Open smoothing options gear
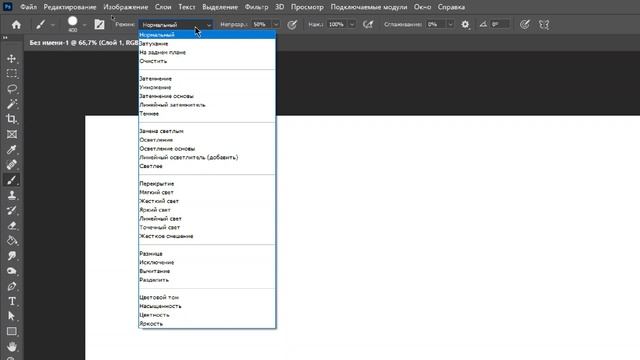The image size is (640, 360). [465, 24]
